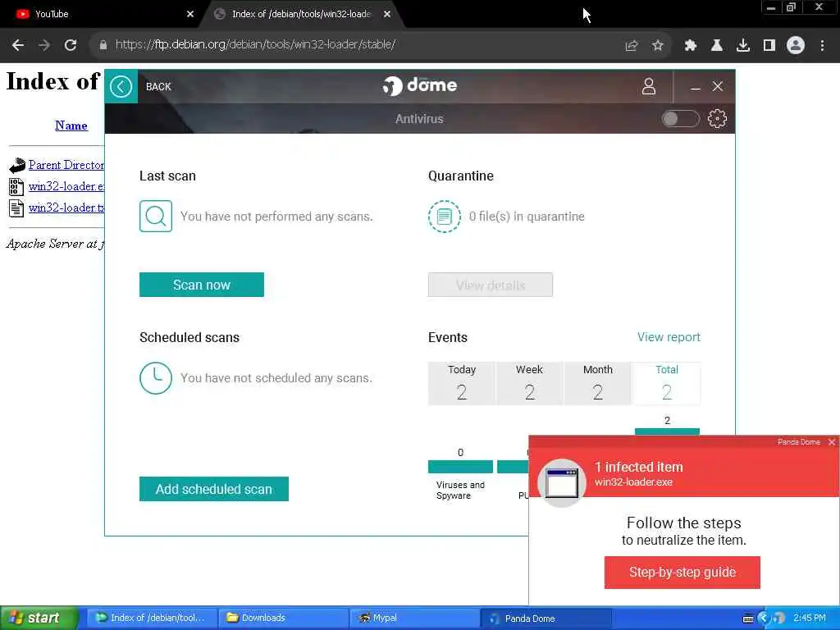Open the Step-by-step guide
Screen dimensions: 840x630
tap(682, 572)
